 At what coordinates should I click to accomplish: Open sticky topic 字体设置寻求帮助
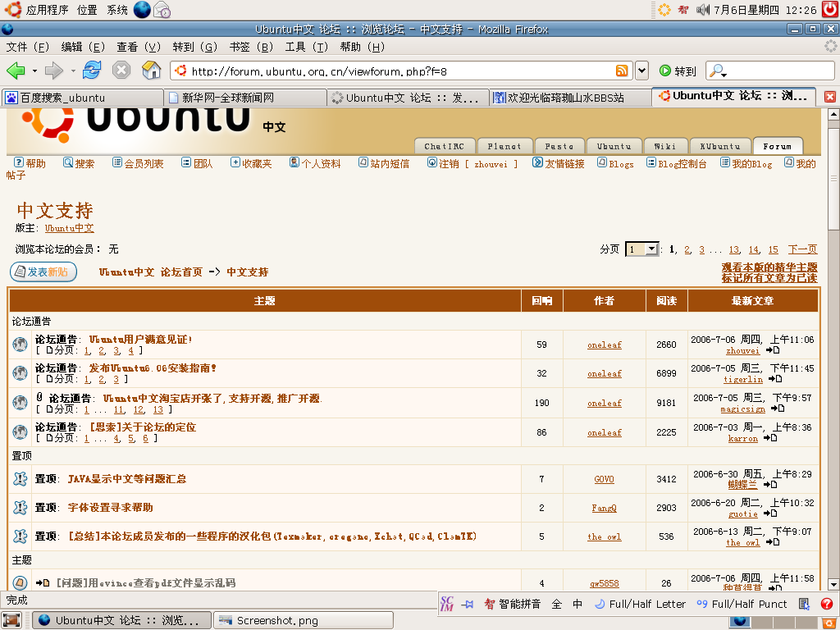pyautogui.click(x=111, y=507)
